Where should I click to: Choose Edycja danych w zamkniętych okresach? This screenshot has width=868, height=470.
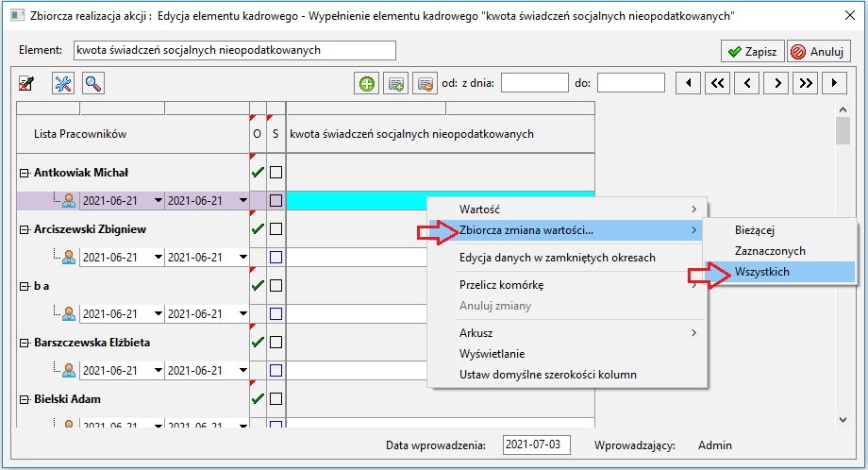coord(567,258)
